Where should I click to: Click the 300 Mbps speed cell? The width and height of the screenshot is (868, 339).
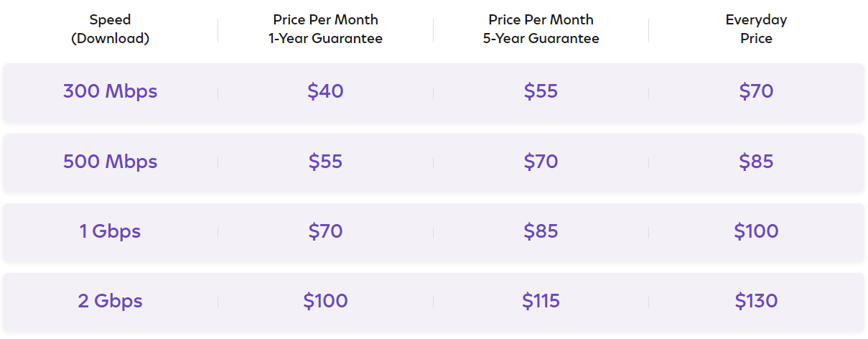coord(110,92)
